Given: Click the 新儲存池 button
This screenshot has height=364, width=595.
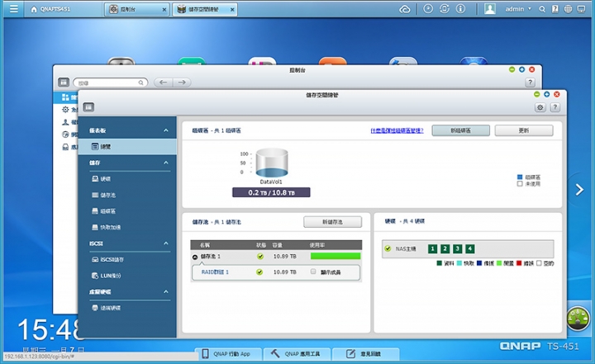Looking at the screenshot, I should pos(332,222).
